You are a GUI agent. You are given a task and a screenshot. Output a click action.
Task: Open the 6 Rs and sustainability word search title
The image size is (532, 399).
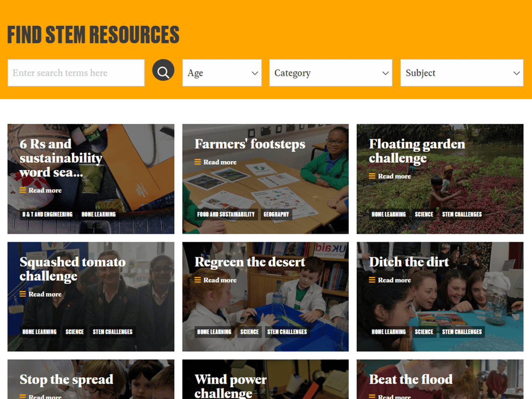point(61,158)
